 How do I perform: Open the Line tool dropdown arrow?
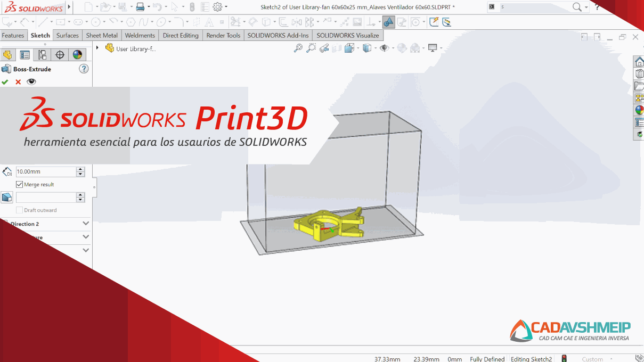(x=51, y=22)
